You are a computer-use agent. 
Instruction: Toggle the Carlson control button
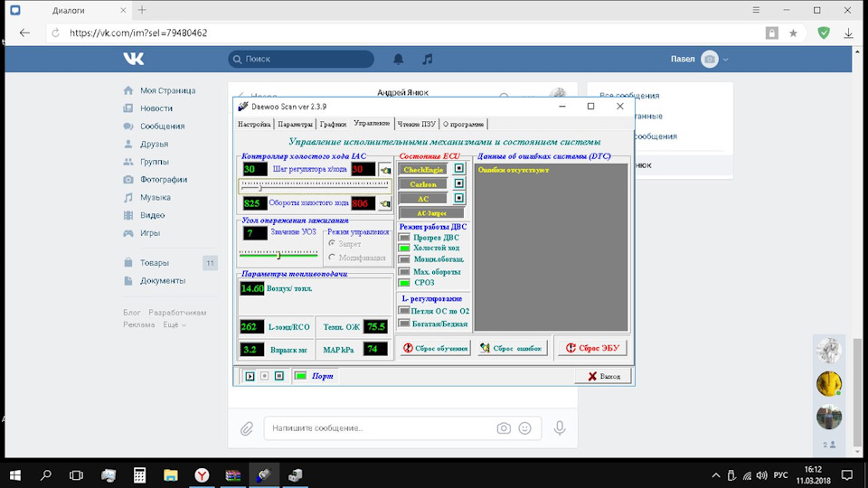(x=459, y=183)
